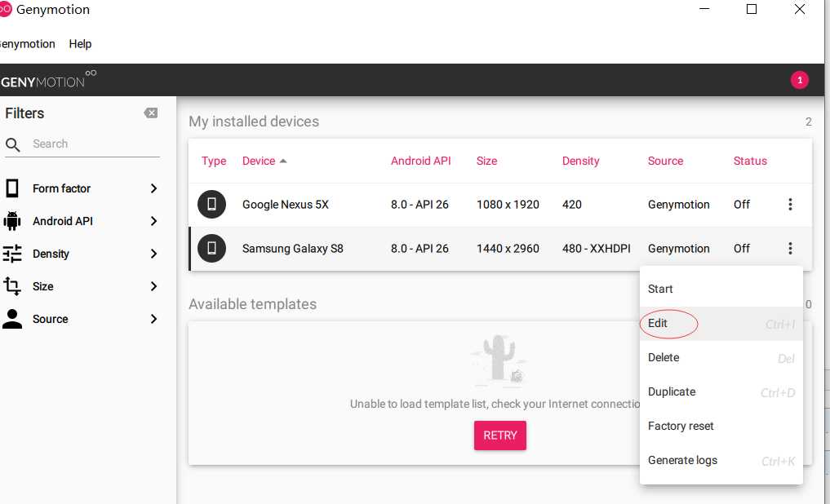Expand the Form factor filter chevron
This screenshot has height=504, width=830.
coord(153,188)
